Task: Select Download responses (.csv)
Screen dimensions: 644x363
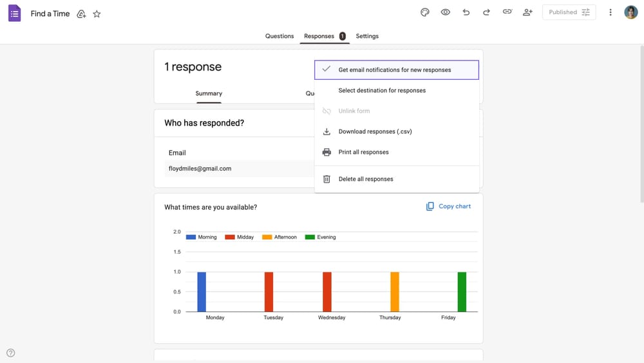Action: point(375,132)
